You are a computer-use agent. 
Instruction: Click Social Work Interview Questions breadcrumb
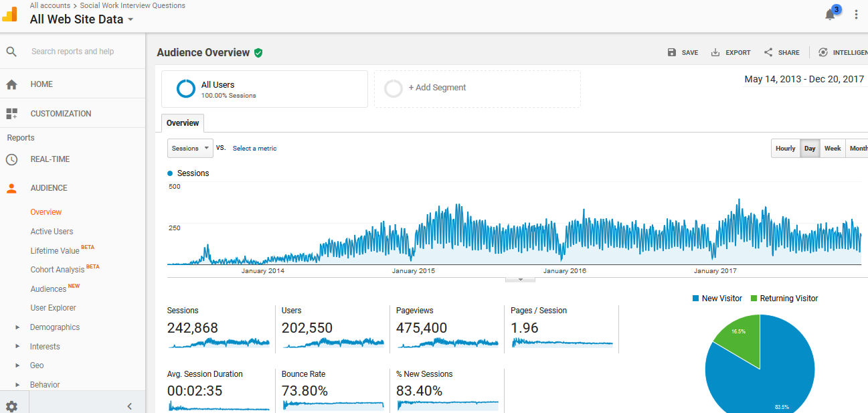[x=133, y=5]
